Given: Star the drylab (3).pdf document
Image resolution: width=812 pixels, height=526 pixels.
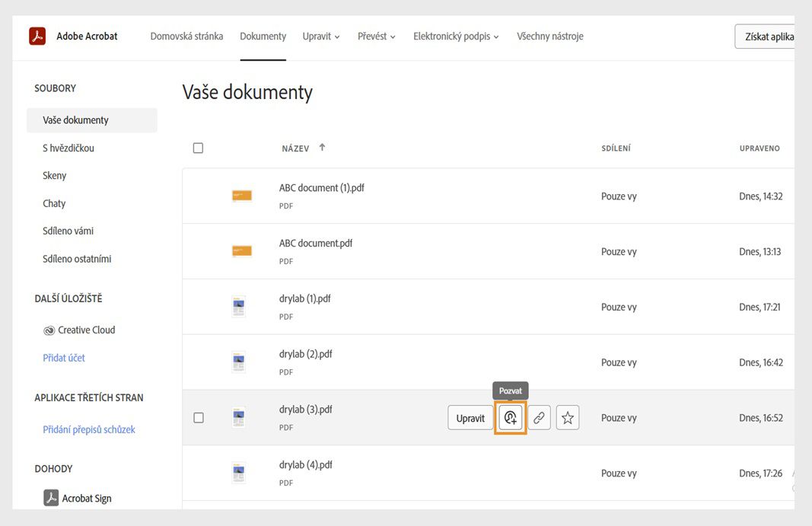Looking at the screenshot, I should click(x=568, y=418).
